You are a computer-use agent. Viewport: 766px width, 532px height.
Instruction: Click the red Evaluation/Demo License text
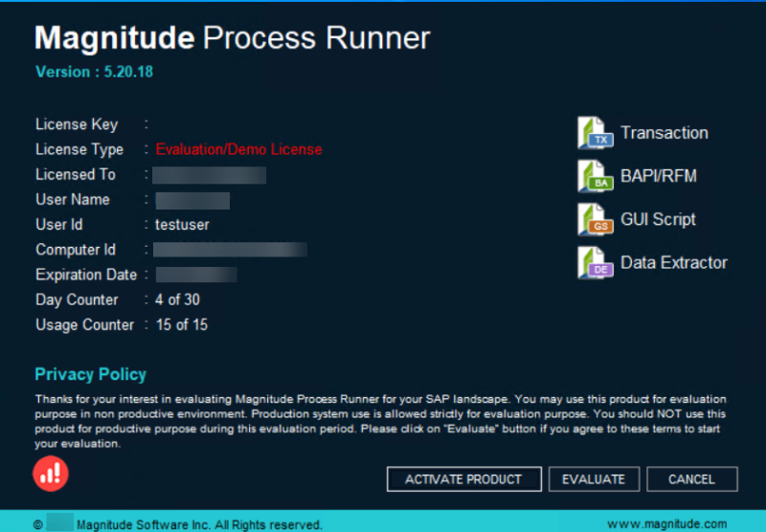point(238,149)
